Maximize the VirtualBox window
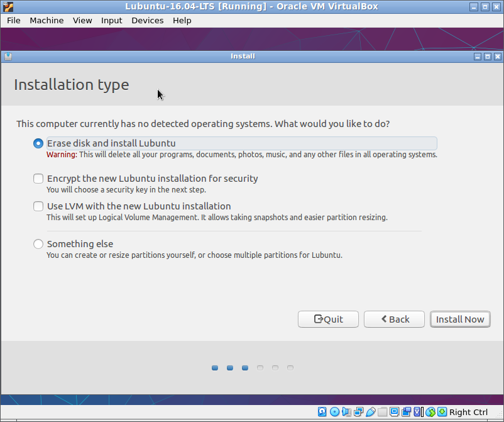The height and width of the screenshot is (422, 504). tap(485, 7)
